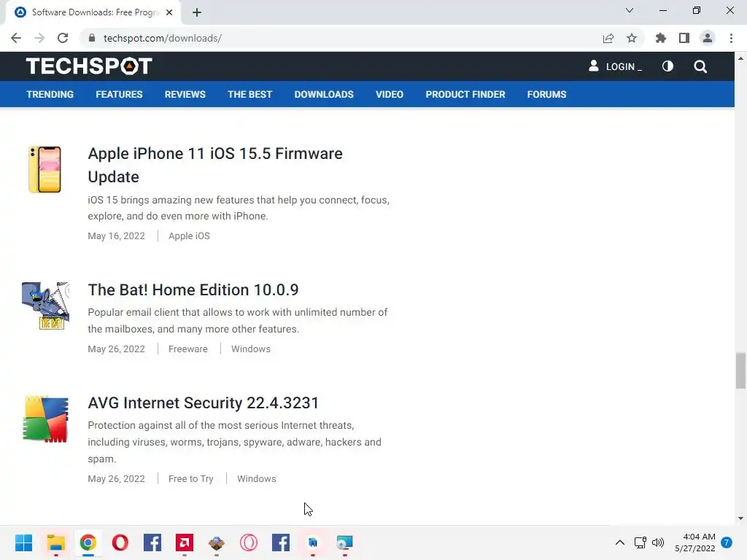Open the FEATURES nav menu
Image resolution: width=747 pixels, height=560 pixels.
coord(119,94)
